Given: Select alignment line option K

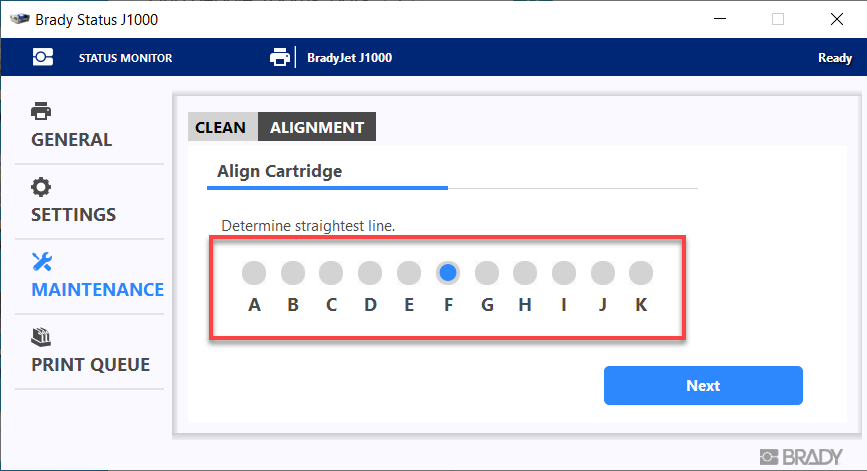Looking at the screenshot, I should point(641,272).
